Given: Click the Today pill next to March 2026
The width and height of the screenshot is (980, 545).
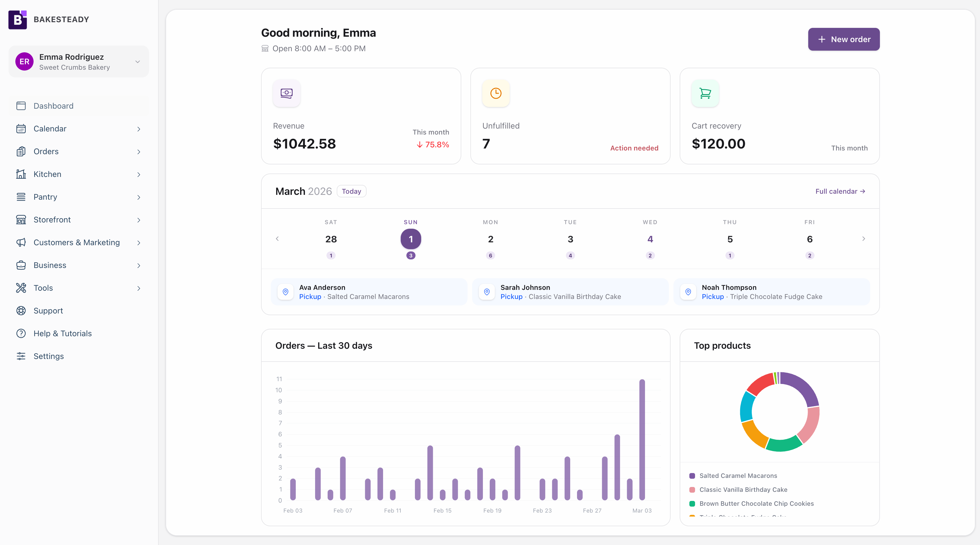Looking at the screenshot, I should [351, 191].
